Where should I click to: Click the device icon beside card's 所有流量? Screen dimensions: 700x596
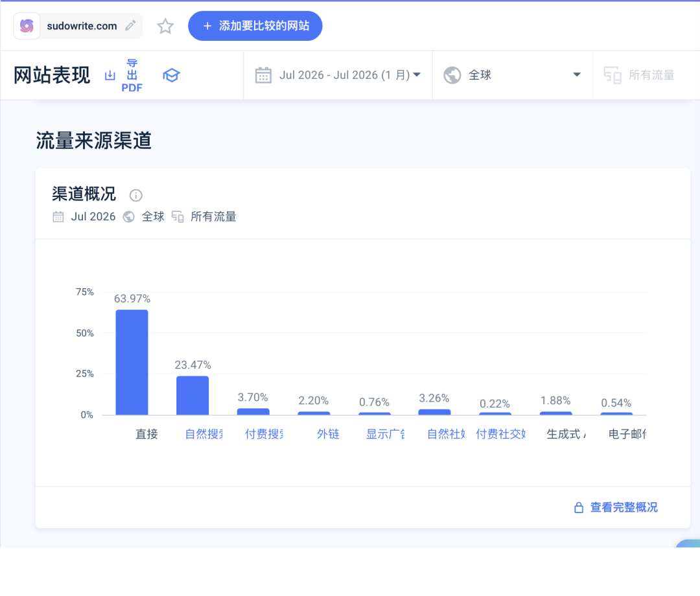178,217
